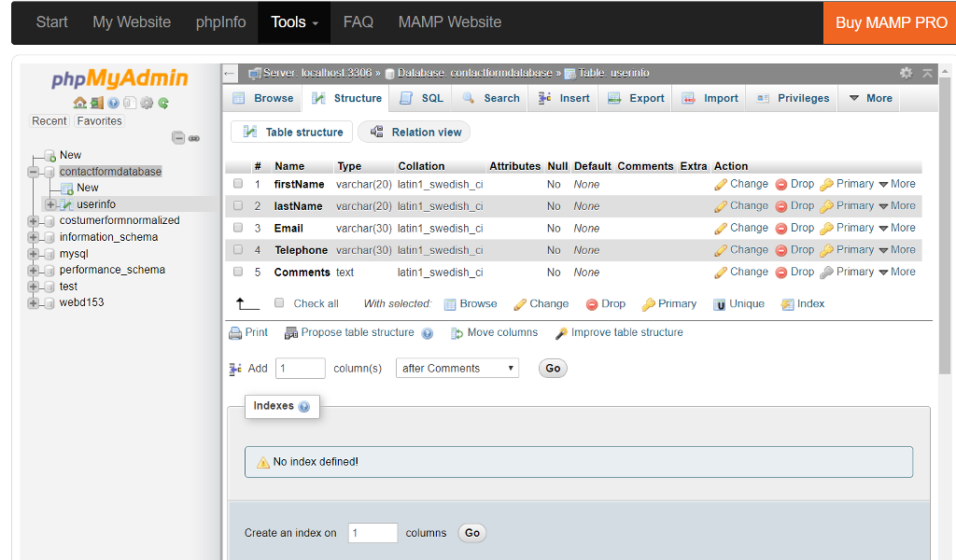Reload navigation panel with green refresh icon
Viewport: 956px width, 560px height.
tap(163, 103)
